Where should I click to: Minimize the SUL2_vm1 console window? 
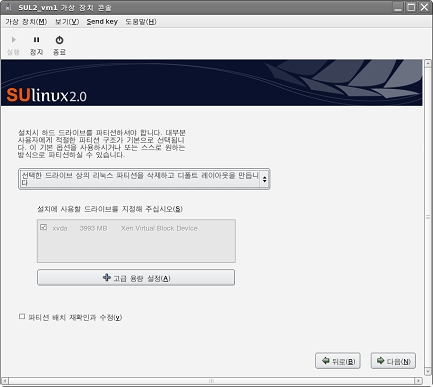click(x=398, y=7)
